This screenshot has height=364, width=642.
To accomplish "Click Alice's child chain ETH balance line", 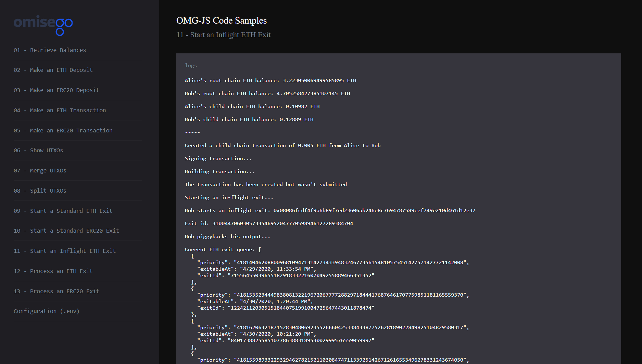I will coord(252,106).
